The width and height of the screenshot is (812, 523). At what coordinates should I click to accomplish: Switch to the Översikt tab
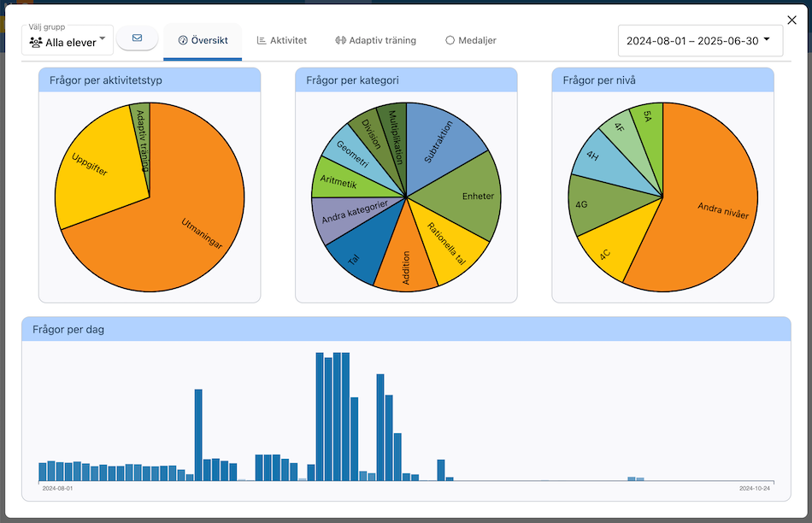(x=203, y=40)
